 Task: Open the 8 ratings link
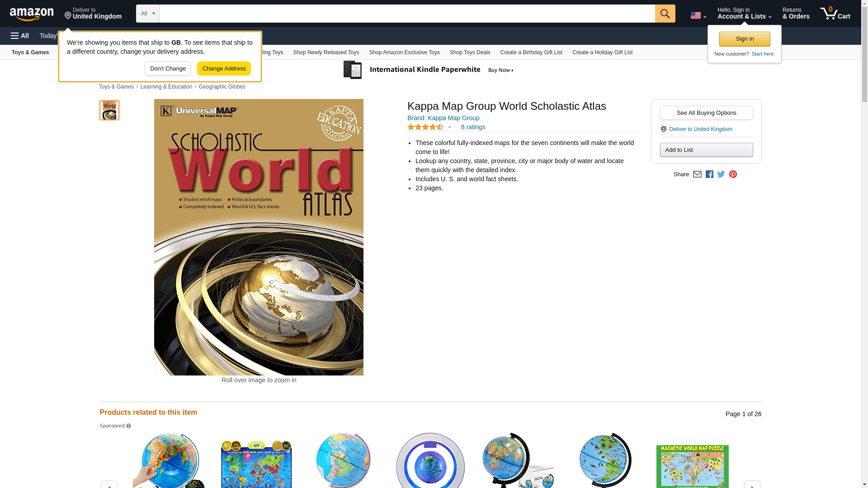[x=473, y=127]
